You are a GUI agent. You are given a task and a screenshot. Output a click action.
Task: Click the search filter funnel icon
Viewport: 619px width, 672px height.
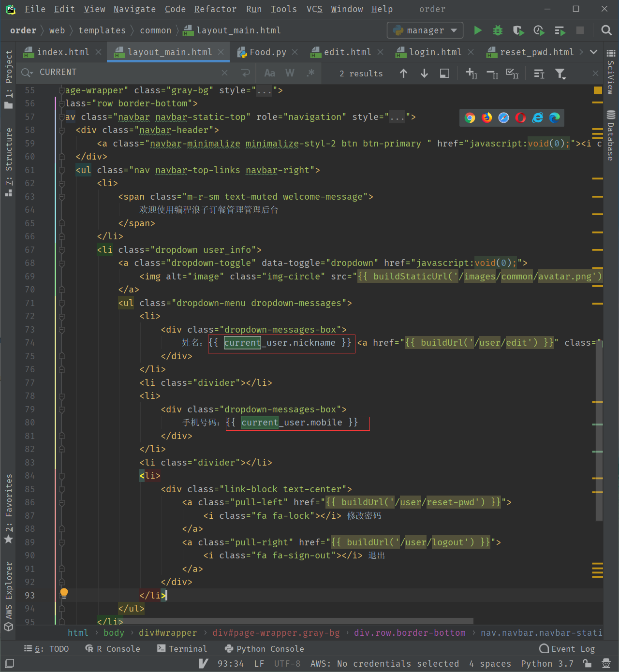pos(560,73)
